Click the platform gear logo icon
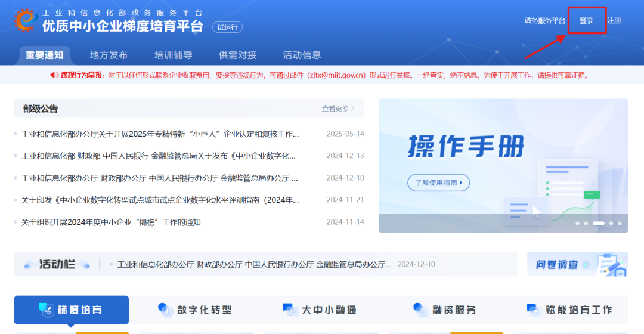The height and width of the screenshot is (334, 644). coord(26,20)
